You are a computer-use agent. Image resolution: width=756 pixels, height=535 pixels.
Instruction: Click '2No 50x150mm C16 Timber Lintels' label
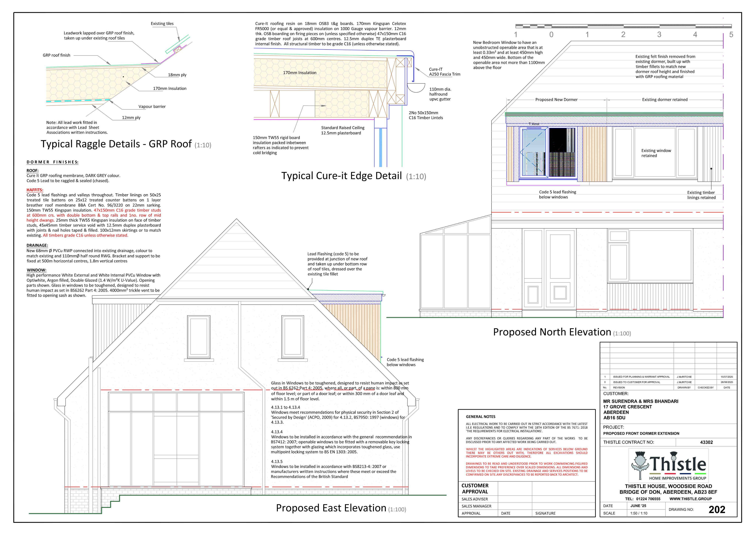click(426, 115)
